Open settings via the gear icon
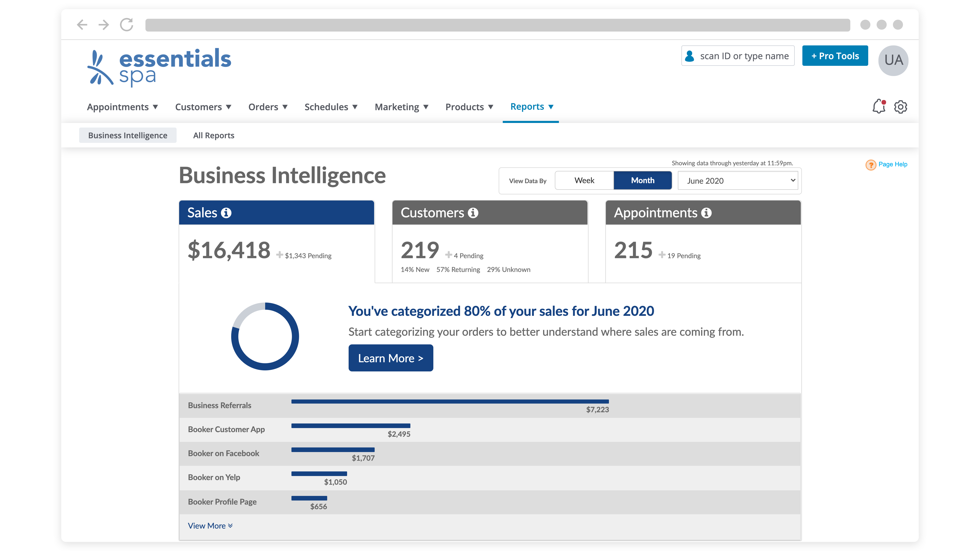This screenshot has width=980, height=551. pos(900,107)
